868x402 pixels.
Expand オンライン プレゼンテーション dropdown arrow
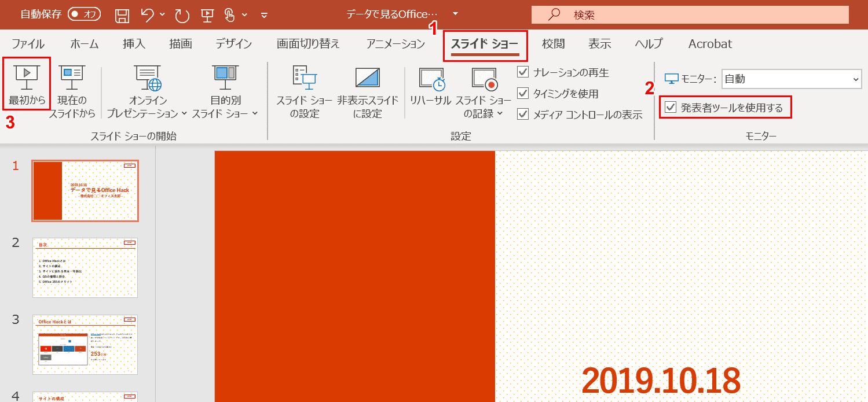[x=185, y=114]
